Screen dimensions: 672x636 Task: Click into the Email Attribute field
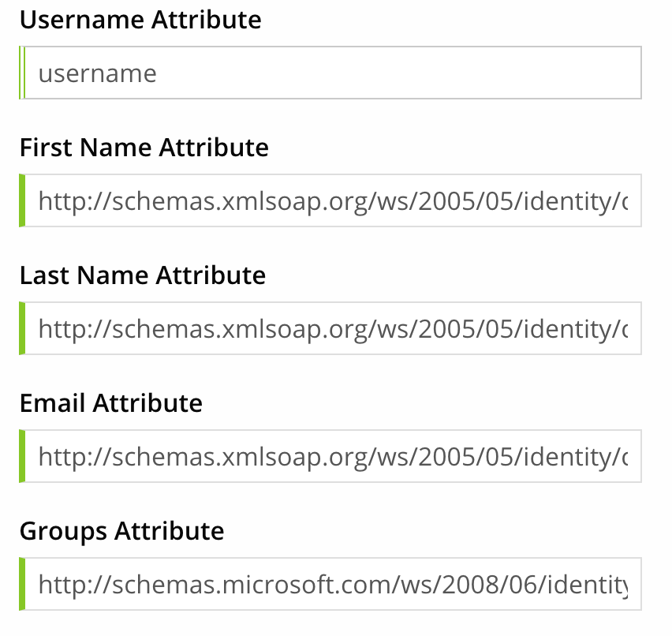[394, 456]
